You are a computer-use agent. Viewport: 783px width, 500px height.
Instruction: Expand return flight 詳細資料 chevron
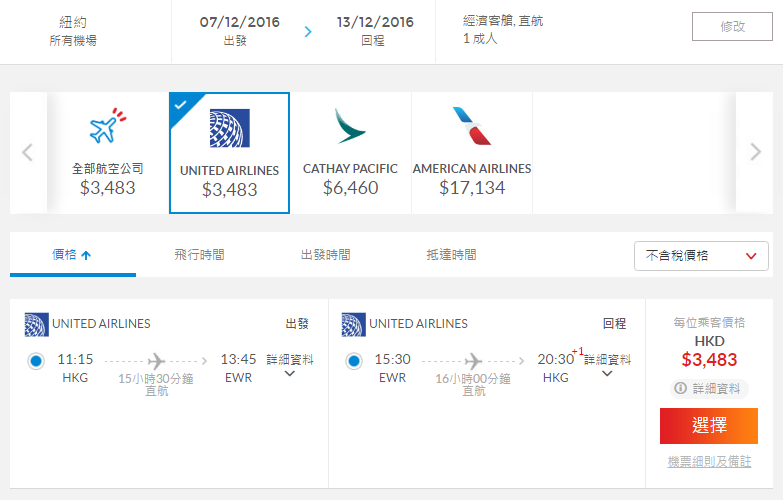(x=607, y=374)
